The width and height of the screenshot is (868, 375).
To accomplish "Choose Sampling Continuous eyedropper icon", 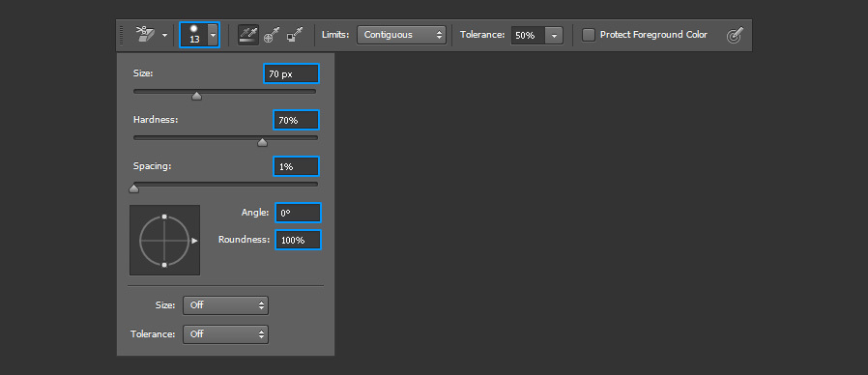I will pyautogui.click(x=248, y=35).
